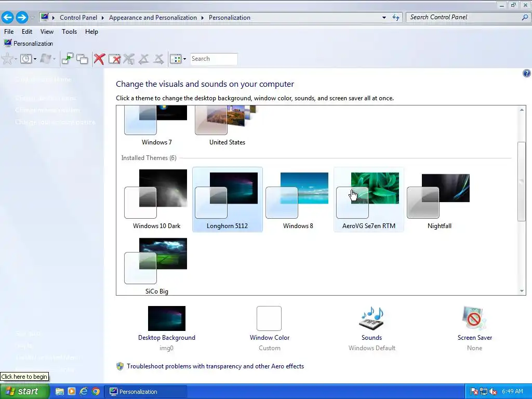The height and width of the screenshot is (399, 532).
Task: Click the greyed folder flag toolbar icon
Action: pos(45,59)
